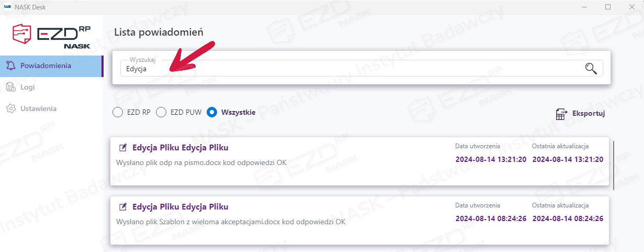Click the bell icon beside Powiadomienia
Image resolution: width=644 pixels, height=252 pixels.
click(x=10, y=65)
